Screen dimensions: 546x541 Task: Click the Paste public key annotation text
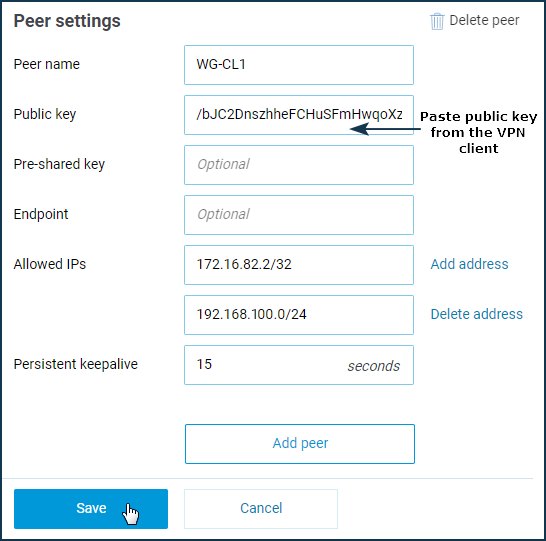(x=478, y=132)
